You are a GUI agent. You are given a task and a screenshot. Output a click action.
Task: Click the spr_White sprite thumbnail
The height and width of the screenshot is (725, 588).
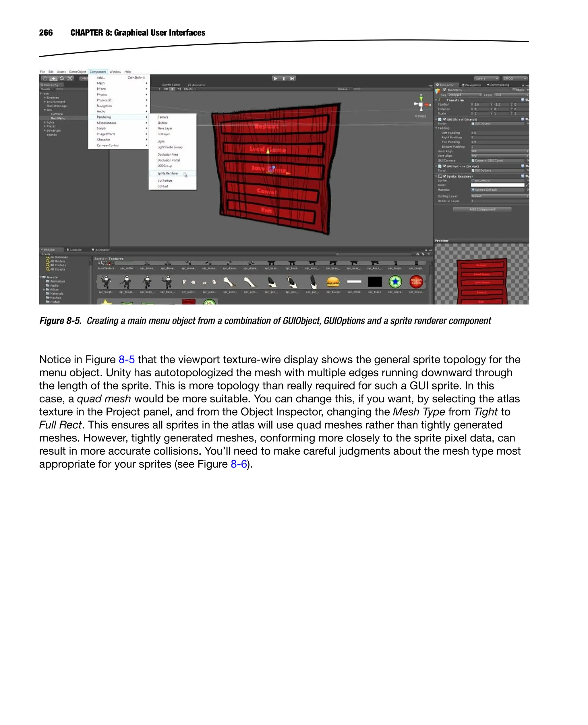354,281
